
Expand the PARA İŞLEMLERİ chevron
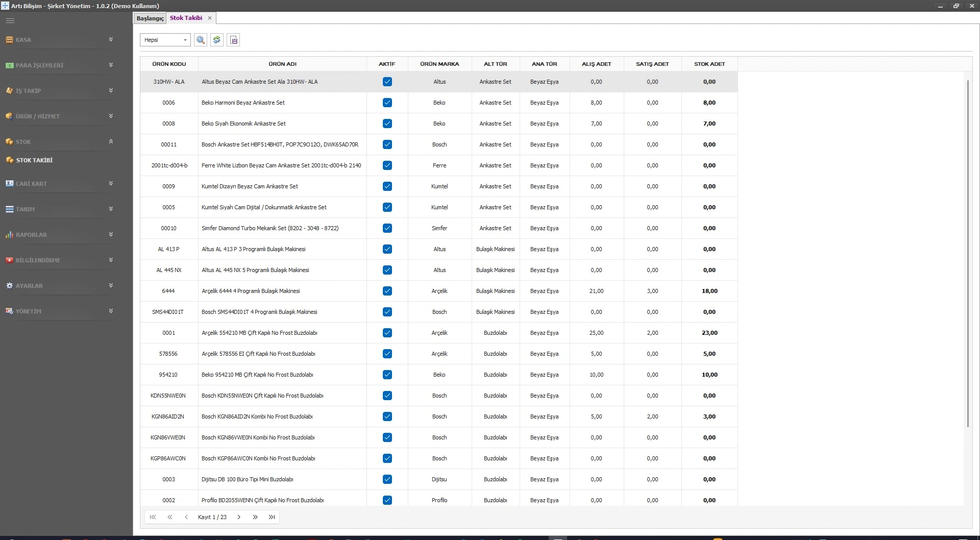click(111, 65)
